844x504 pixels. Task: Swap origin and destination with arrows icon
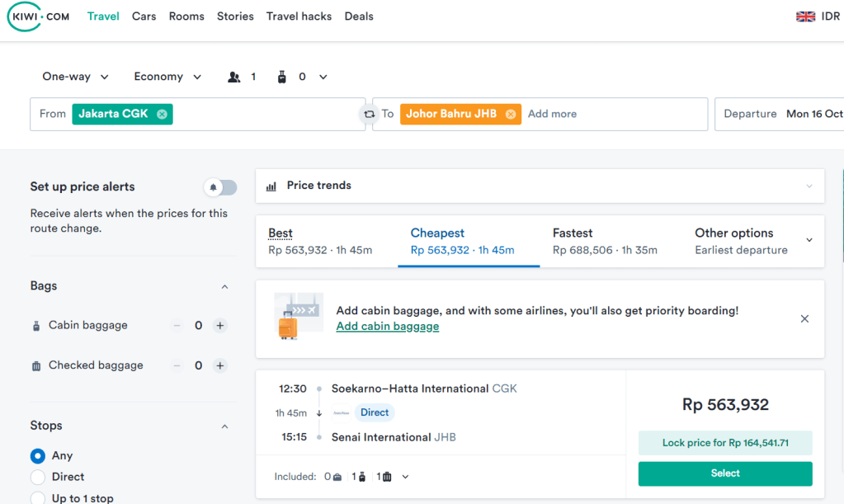pos(369,114)
